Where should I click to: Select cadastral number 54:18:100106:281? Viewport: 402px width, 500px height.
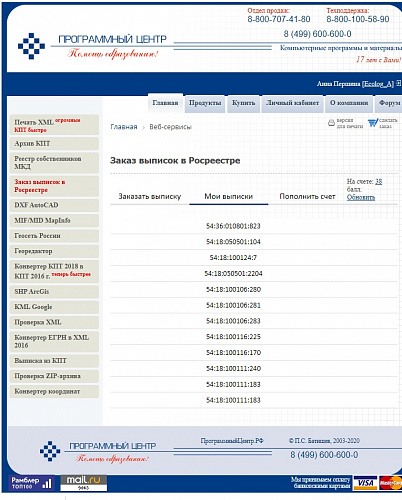coord(233,305)
